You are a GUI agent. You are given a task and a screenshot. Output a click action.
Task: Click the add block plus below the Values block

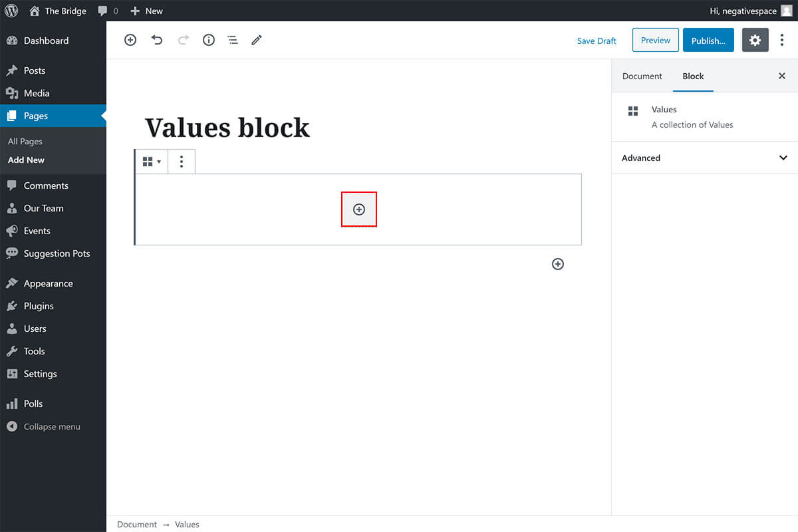pyautogui.click(x=558, y=264)
